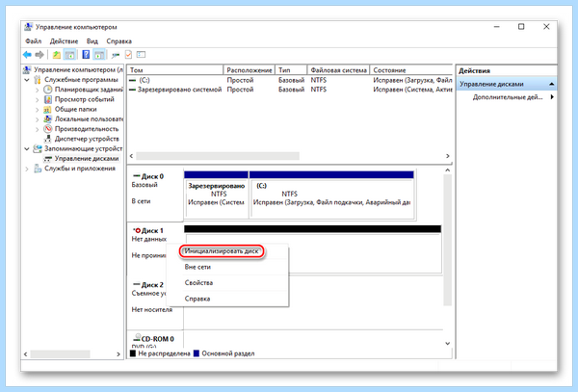This screenshot has height=392, width=578.
Task: Choose Свойства from context menu
Action: coord(198,283)
